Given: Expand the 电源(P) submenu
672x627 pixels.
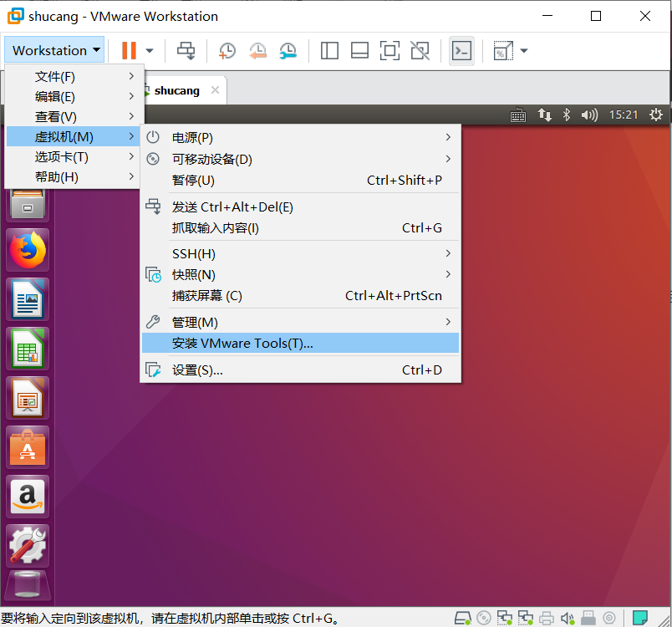Looking at the screenshot, I should (x=300, y=138).
